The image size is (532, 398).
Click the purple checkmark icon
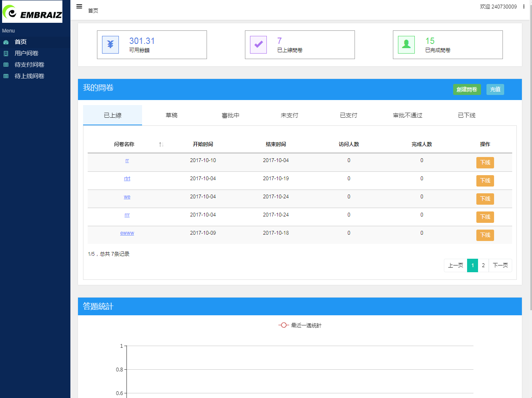pos(258,45)
